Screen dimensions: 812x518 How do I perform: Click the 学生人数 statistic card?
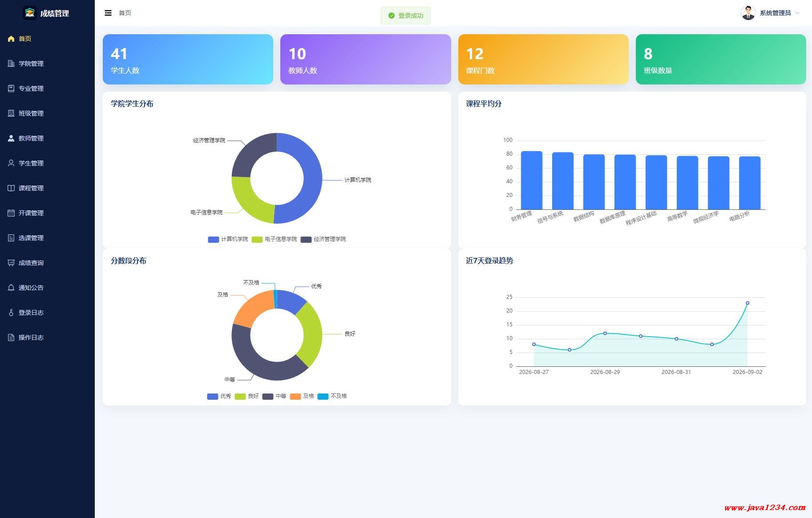click(188, 59)
